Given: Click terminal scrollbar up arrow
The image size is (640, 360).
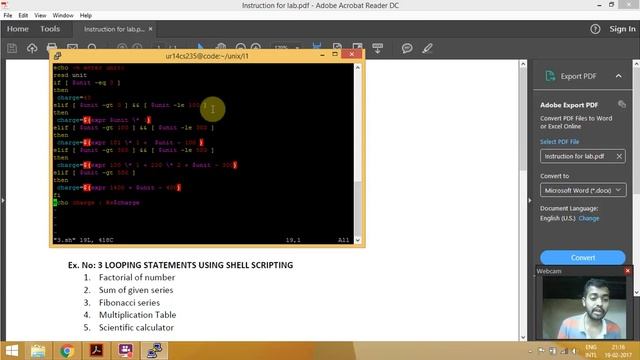Looking at the screenshot, I should [x=358, y=67].
